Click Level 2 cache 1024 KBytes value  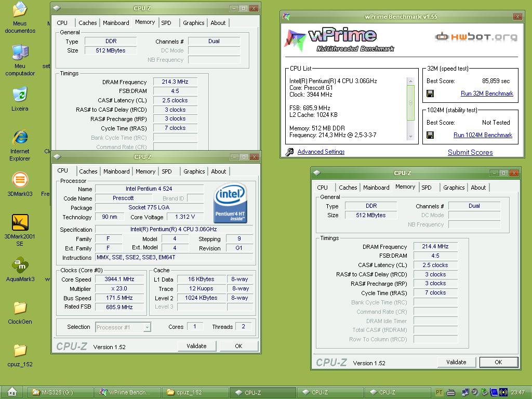(201, 298)
